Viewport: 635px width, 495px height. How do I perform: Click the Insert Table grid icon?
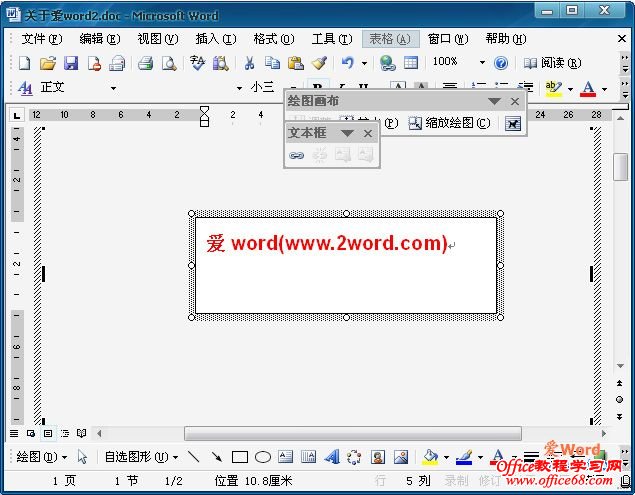click(x=411, y=63)
